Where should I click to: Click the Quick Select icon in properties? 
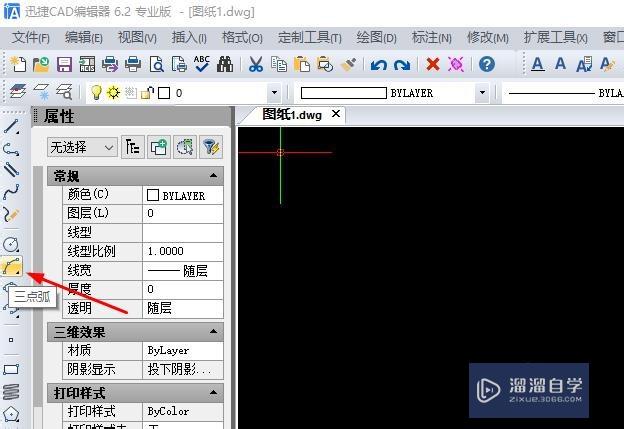(x=185, y=147)
